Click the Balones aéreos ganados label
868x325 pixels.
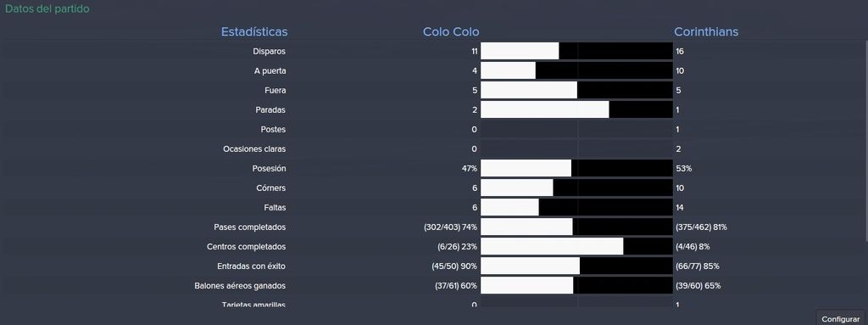[x=240, y=286]
